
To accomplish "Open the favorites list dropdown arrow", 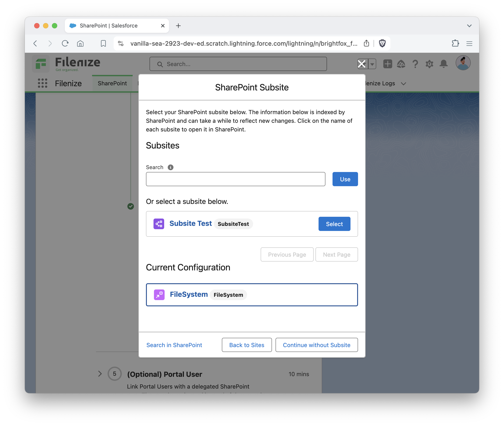I will (x=372, y=64).
